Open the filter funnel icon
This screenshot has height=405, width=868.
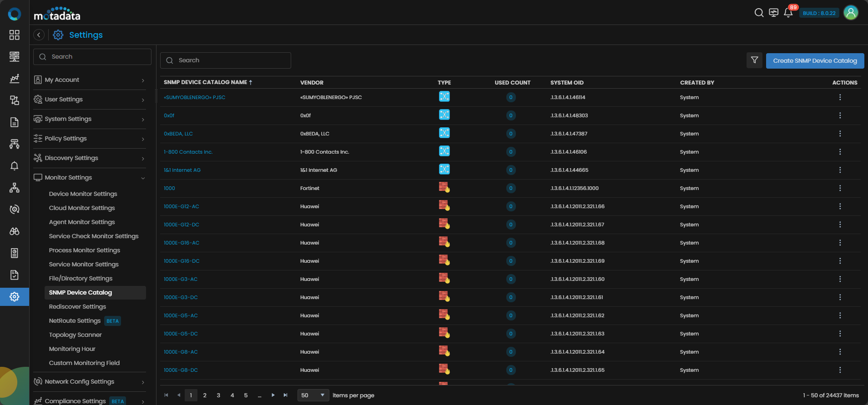point(754,60)
